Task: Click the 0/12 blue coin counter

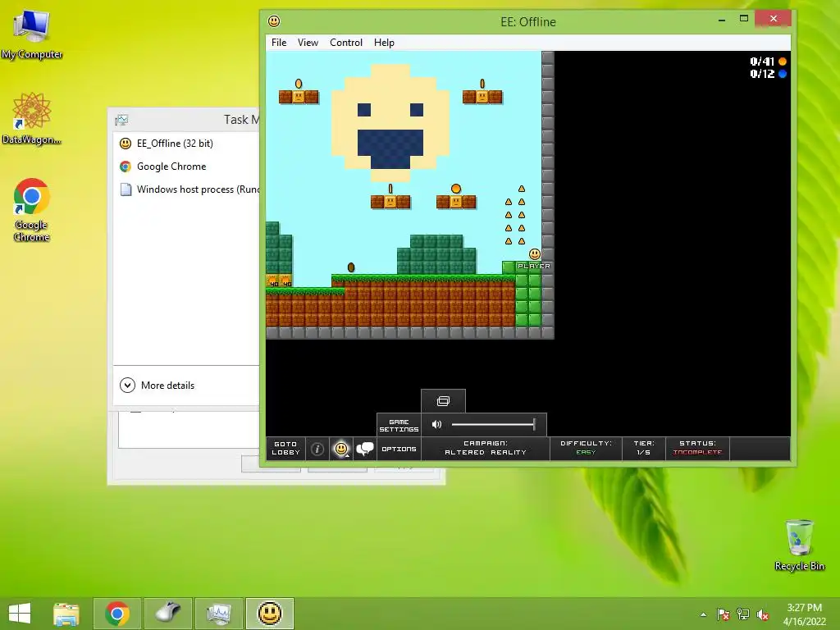Action: click(x=768, y=74)
